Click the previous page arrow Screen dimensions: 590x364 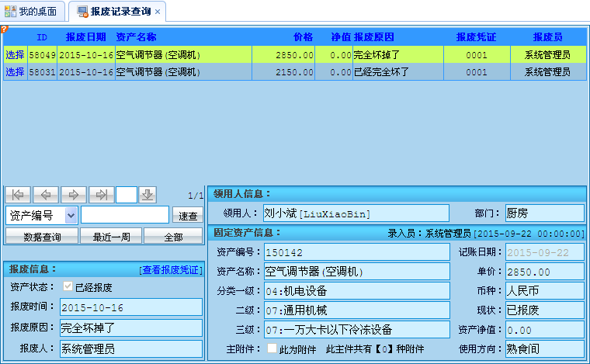[46, 195]
